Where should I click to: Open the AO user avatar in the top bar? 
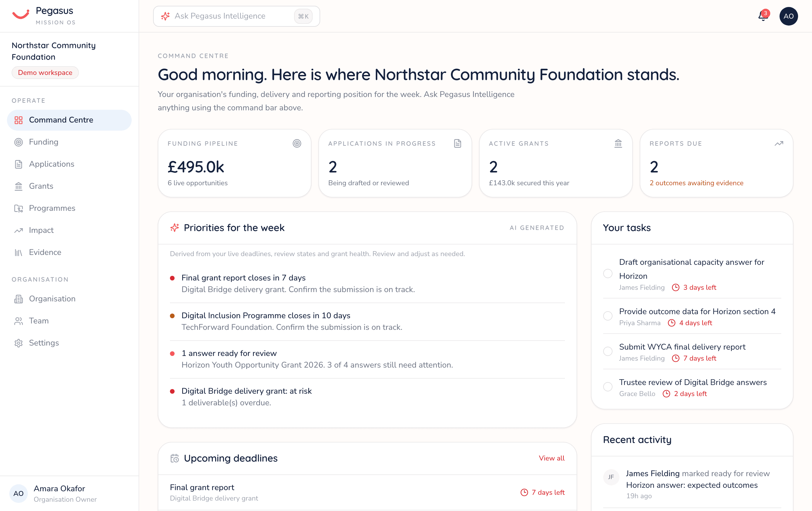pos(789,16)
